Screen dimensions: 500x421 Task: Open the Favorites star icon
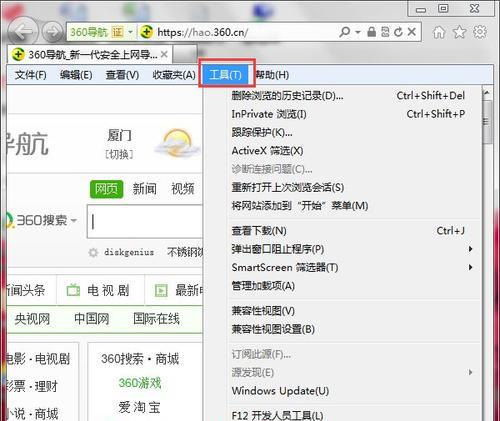tap(459, 32)
